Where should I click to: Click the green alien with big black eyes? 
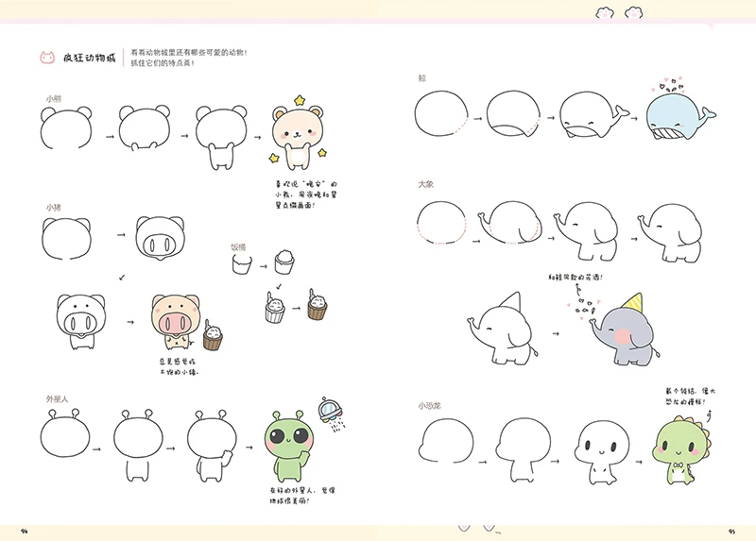(290, 446)
